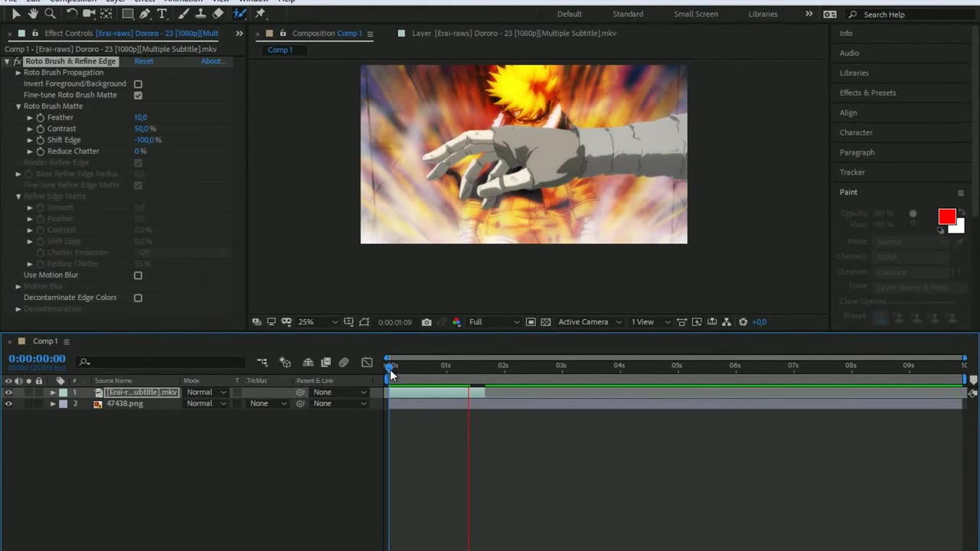Enable the timeline motion blur switch icon
Viewport: 980px width, 551px height.
(344, 362)
